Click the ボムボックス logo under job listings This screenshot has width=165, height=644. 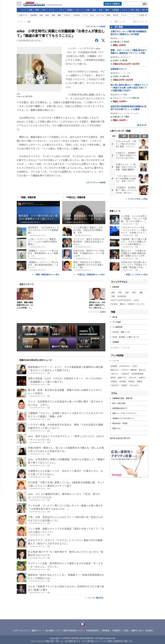pyautogui.click(x=142, y=125)
